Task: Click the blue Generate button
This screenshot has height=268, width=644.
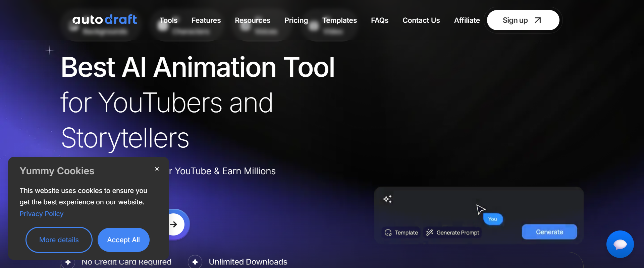Action: pyautogui.click(x=549, y=232)
